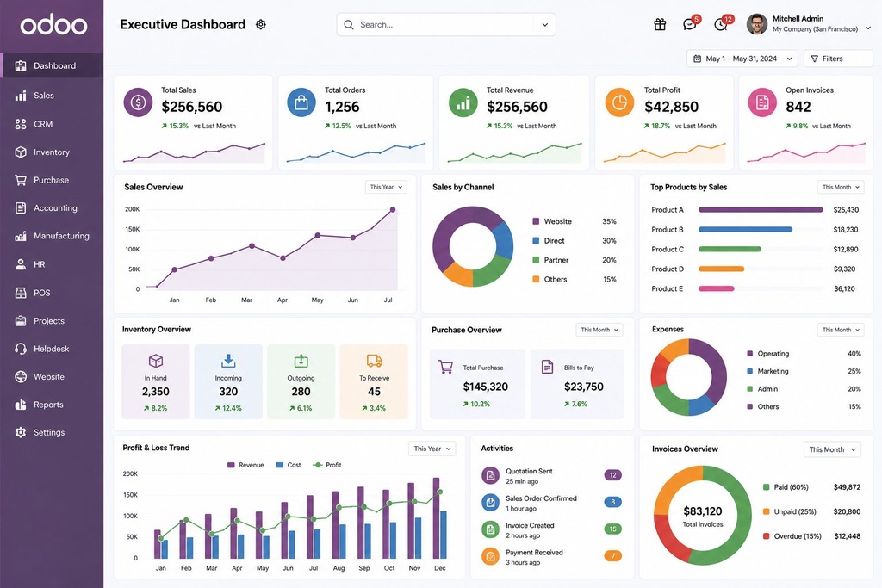The width and height of the screenshot is (882, 588).
Task: Click the Profit legend marker in Profit & Loss
Action: click(x=317, y=465)
